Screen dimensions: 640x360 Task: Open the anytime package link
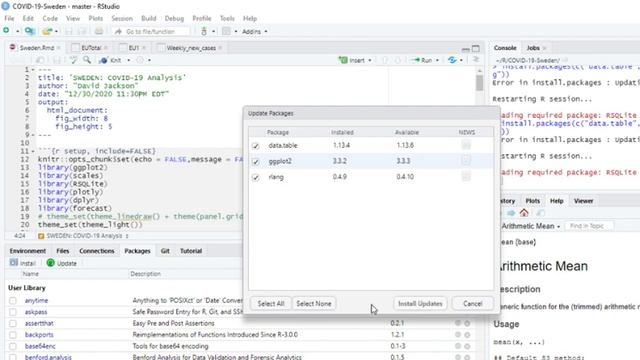36,300
